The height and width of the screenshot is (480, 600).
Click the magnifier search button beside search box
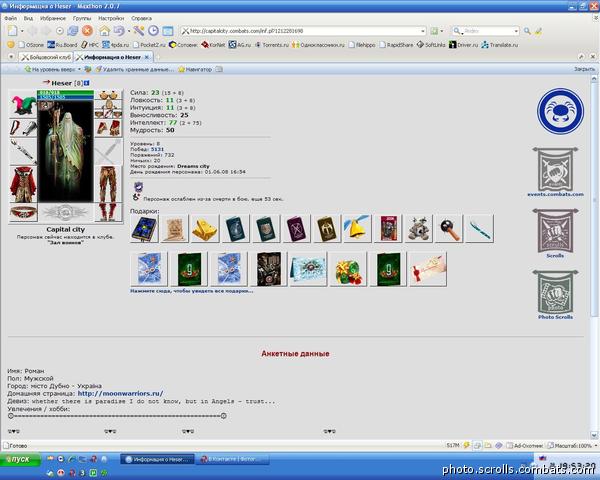point(527,31)
